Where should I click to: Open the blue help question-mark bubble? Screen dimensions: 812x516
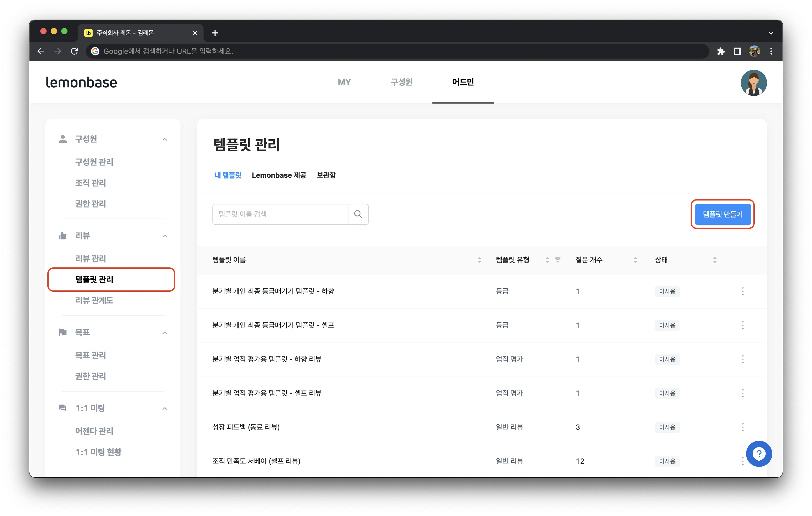point(759,454)
